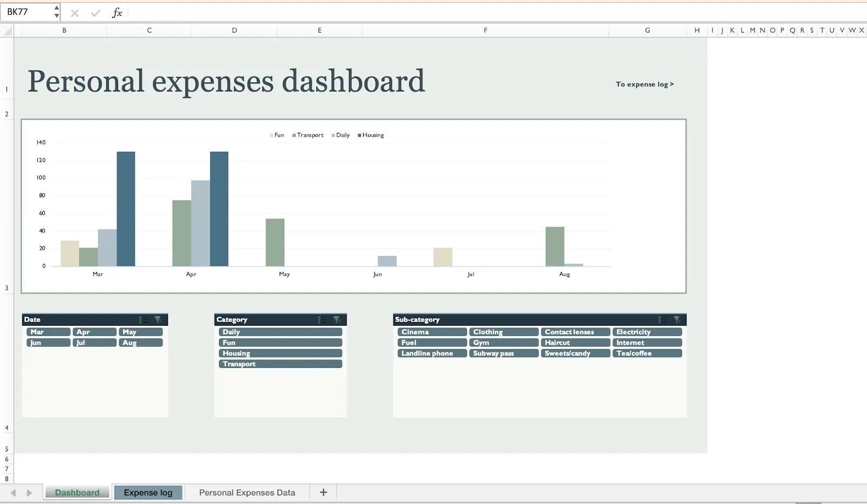Click the cancel entry X icon
Viewport: 867px width, 504px height.
[75, 13]
